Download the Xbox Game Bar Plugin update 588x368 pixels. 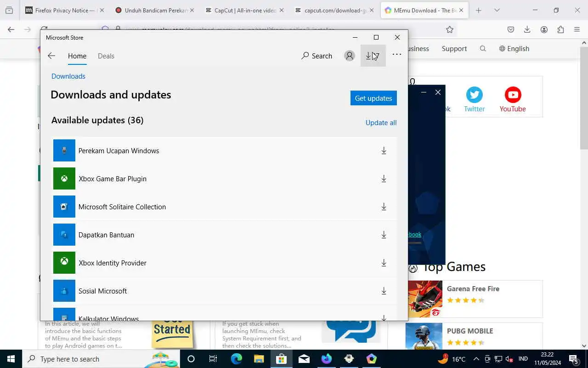[384, 178]
